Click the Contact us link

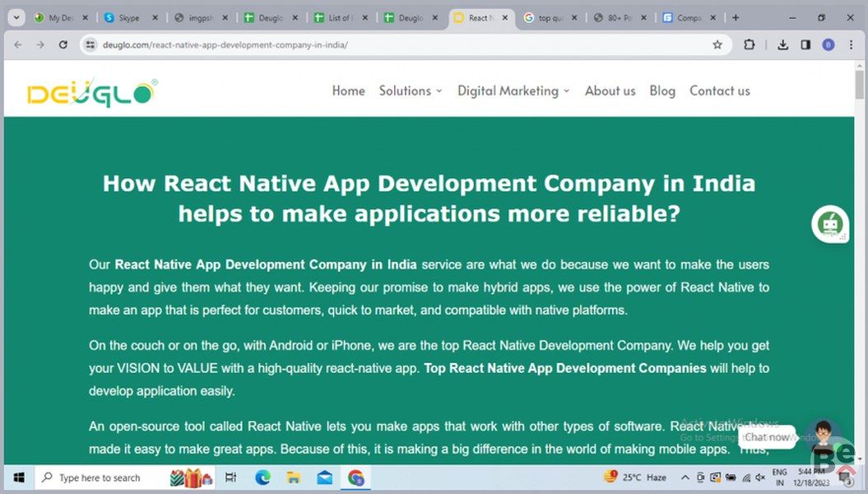[x=719, y=91]
